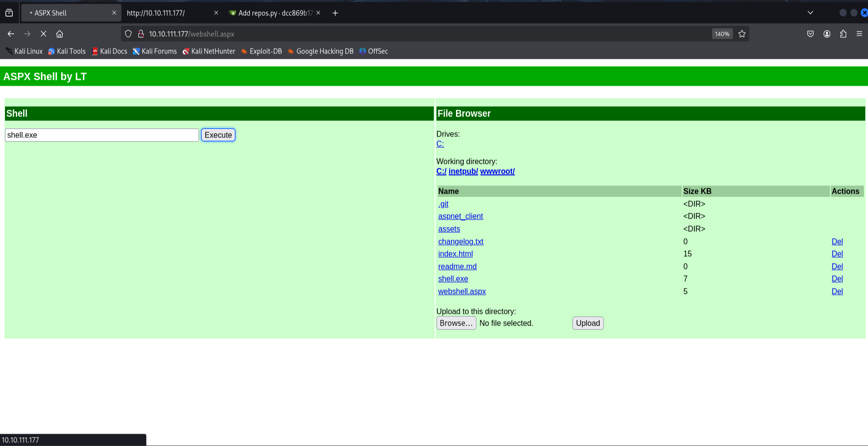868x446 pixels.
Task: Run the command with Execute
Action: [218, 135]
